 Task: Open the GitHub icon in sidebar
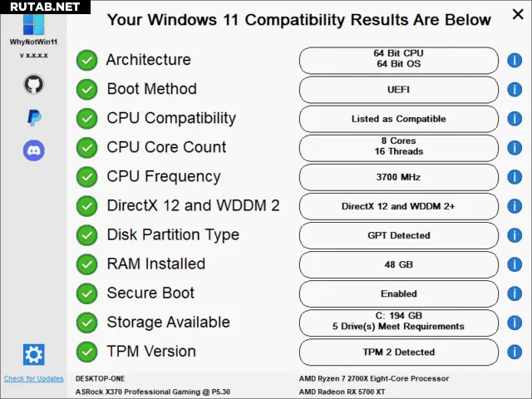(x=33, y=84)
